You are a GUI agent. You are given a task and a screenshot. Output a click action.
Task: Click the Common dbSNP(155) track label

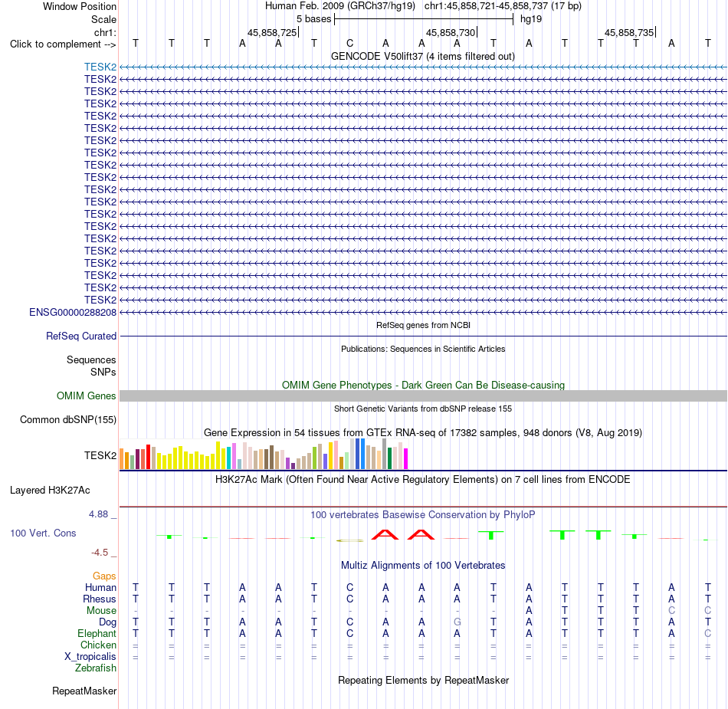coord(68,420)
